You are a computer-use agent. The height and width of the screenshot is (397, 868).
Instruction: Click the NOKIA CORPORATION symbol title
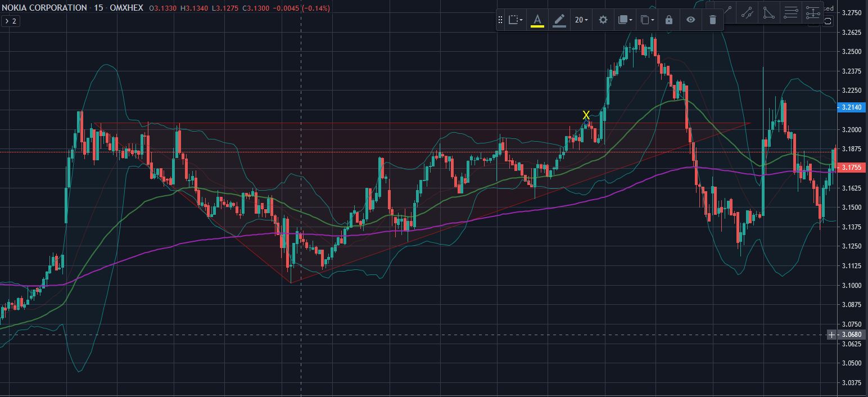point(44,8)
